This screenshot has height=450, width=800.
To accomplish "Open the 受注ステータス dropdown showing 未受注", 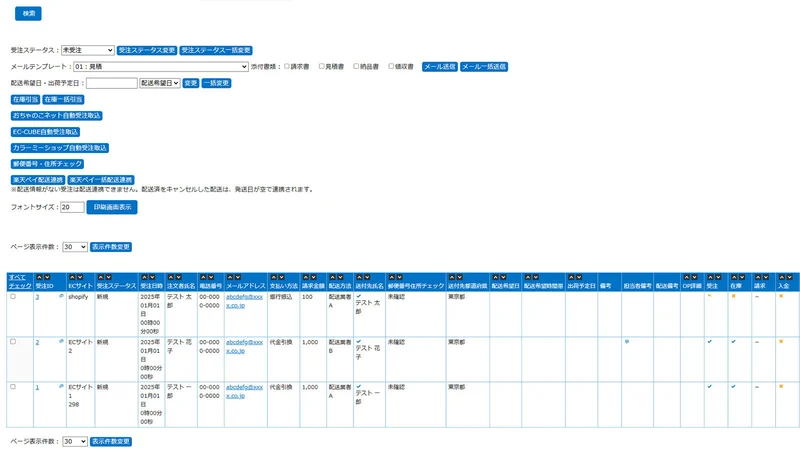I will [87, 50].
